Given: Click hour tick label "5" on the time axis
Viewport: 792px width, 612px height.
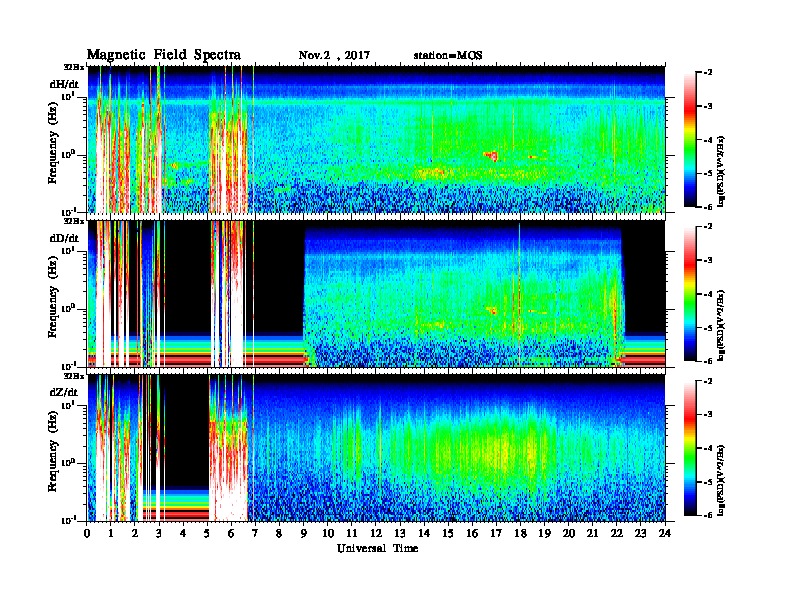Looking at the screenshot, I should tap(207, 533).
